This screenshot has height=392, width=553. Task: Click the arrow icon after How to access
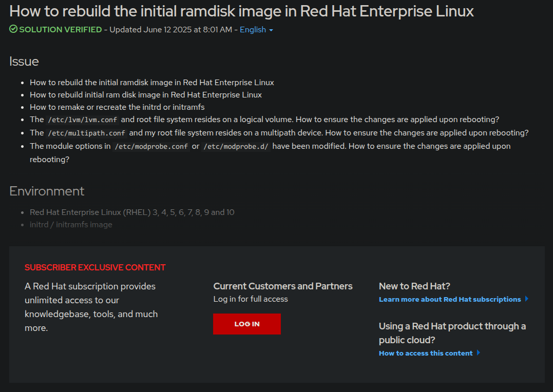(479, 353)
